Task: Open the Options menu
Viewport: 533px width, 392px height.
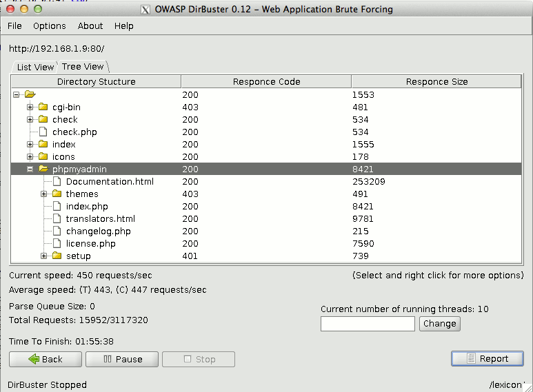Action: pyautogui.click(x=50, y=26)
